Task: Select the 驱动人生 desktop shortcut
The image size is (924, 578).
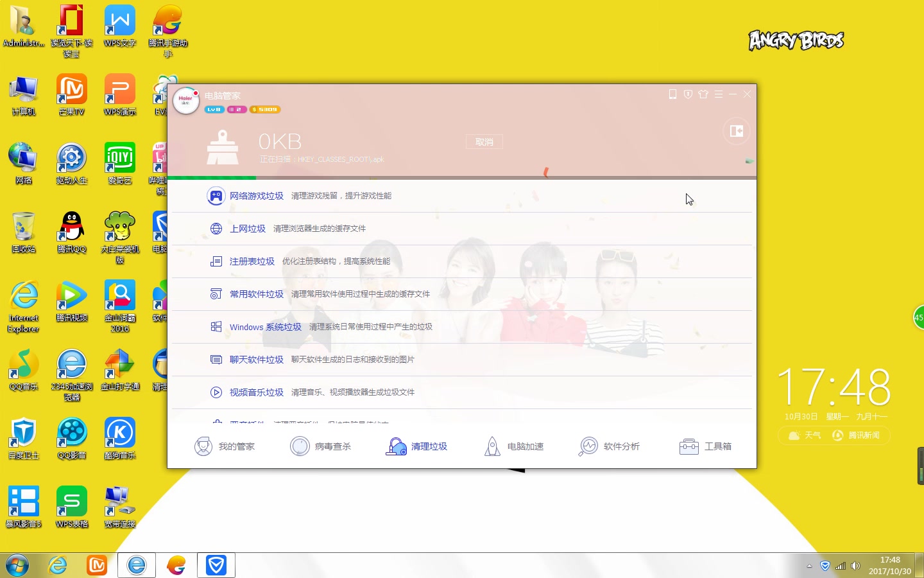Action: pyautogui.click(x=72, y=164)
